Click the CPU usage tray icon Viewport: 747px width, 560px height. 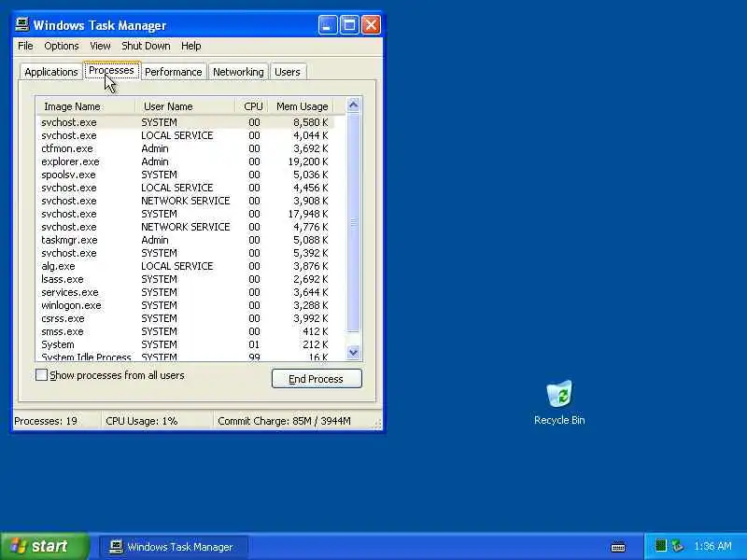click(x=660, y=545)
